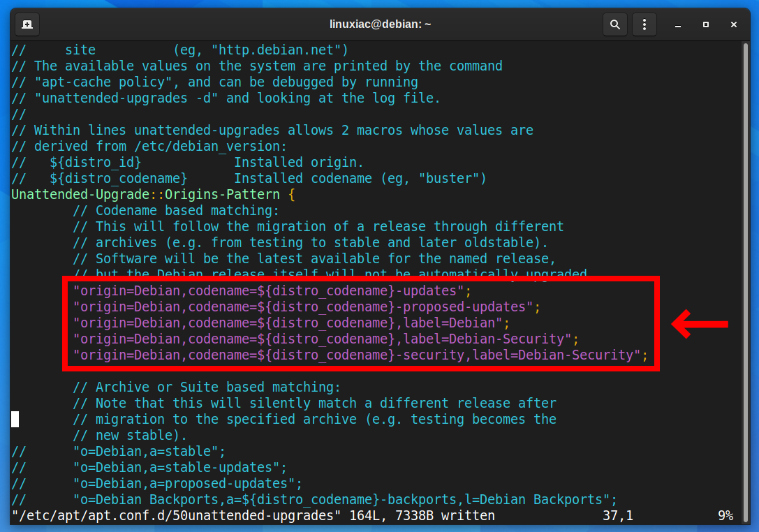The width and height of the screenshot is (759, 532).
Task: Click the vertical scrollbar in the terminal
Action: coord(746,283)
